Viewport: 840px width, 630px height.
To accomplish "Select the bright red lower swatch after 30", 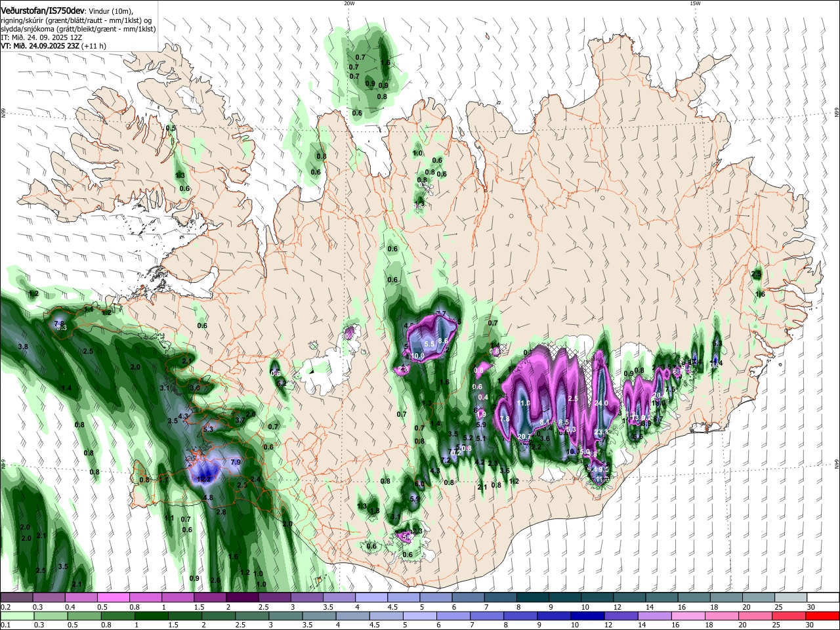I will [822, 616].
